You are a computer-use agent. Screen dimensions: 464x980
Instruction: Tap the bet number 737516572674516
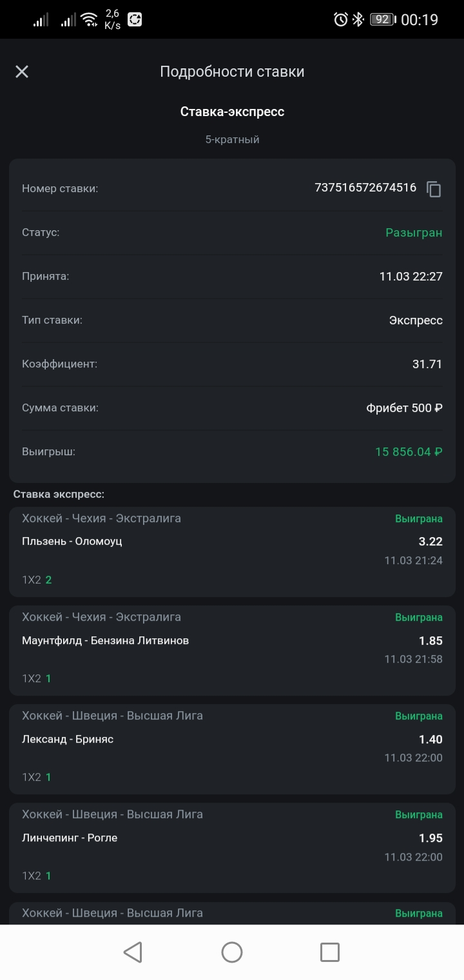point(365,188)
